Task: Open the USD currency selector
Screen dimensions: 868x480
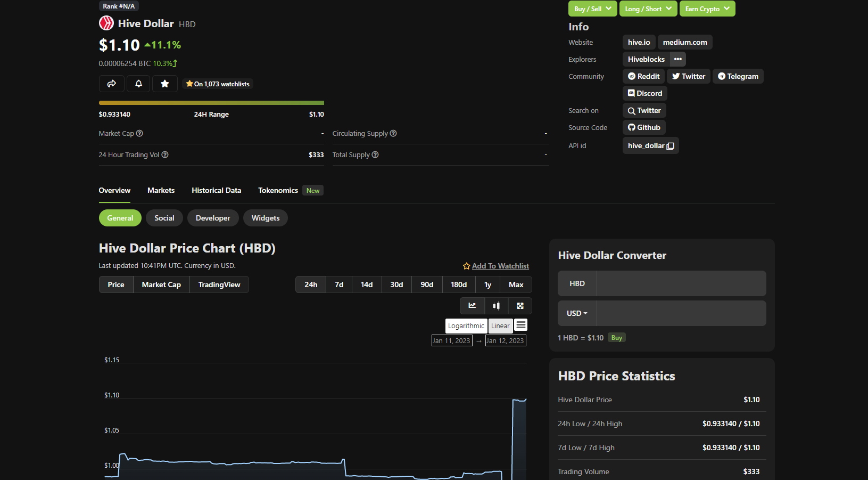Action: (x=577, y=313)
